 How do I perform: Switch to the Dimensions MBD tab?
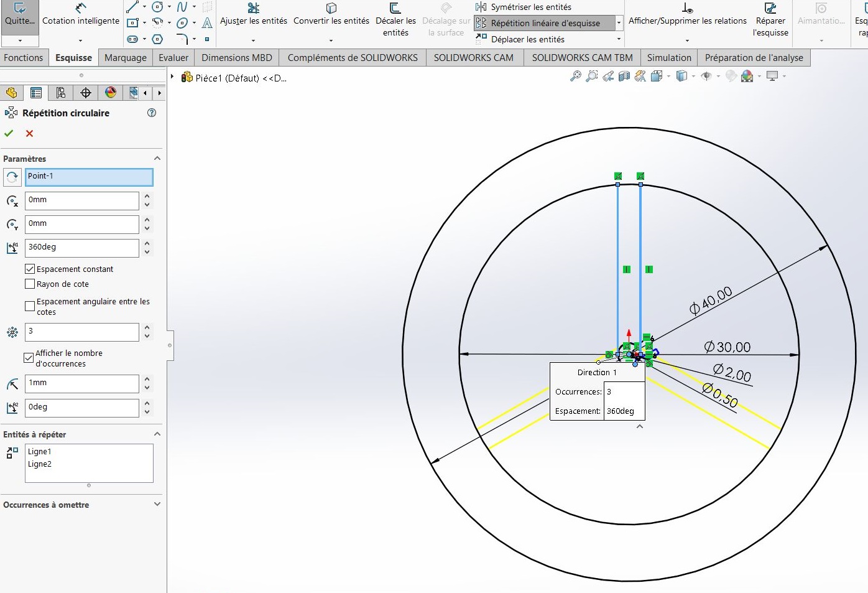237,58
